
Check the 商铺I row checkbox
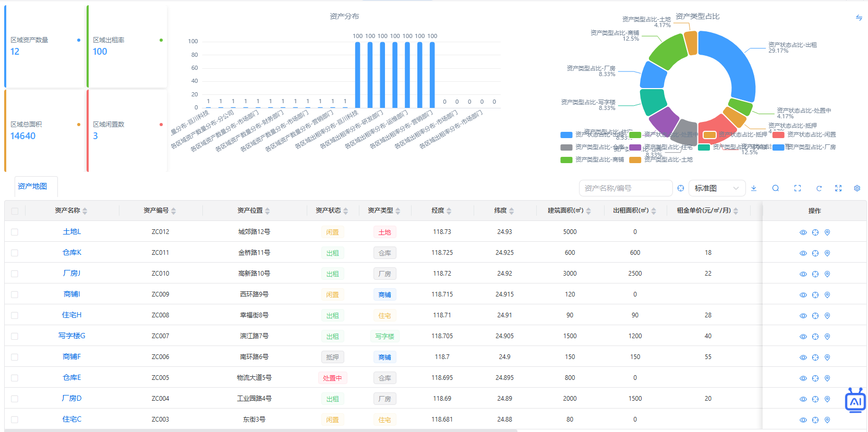tap(15, 294)
